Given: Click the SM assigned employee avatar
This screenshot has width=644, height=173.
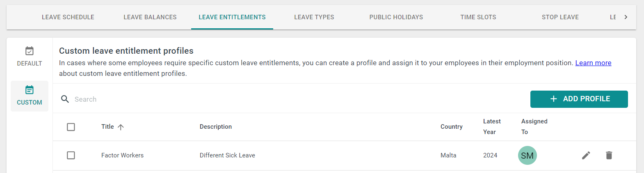Looking at the screenshot, I should point(528,155).
